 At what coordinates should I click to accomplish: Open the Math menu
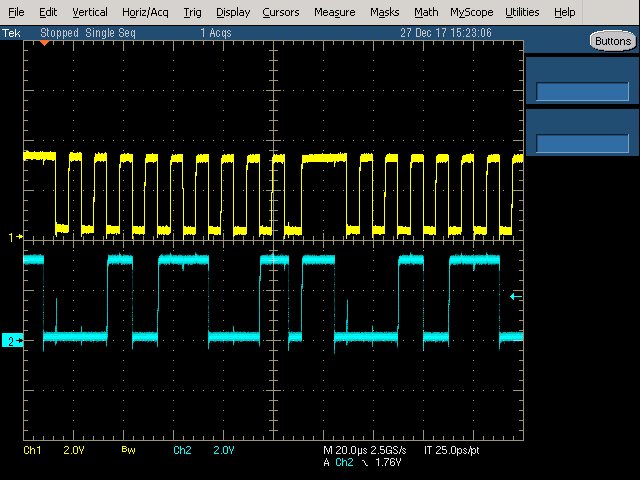click(x=426, y=12)
